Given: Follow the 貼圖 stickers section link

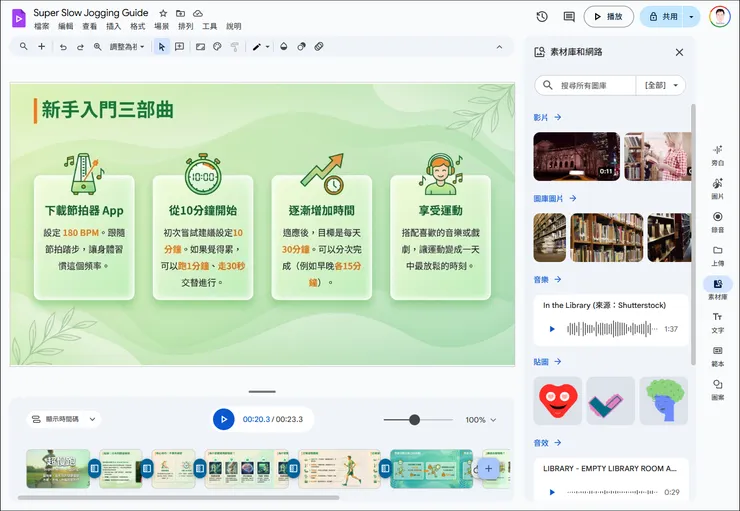Looking at the screenshot, I should pyautogui.click(x=547, y=362).
